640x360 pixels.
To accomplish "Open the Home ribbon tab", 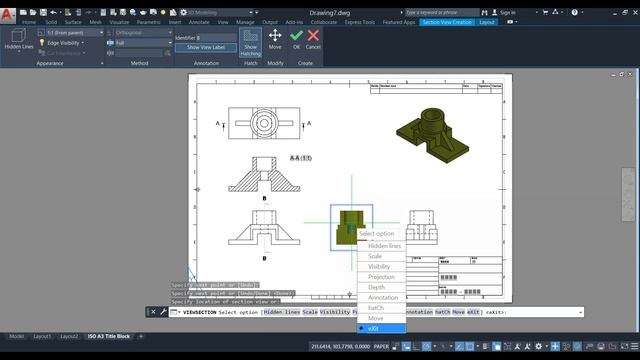I will [x=29, y=22].
